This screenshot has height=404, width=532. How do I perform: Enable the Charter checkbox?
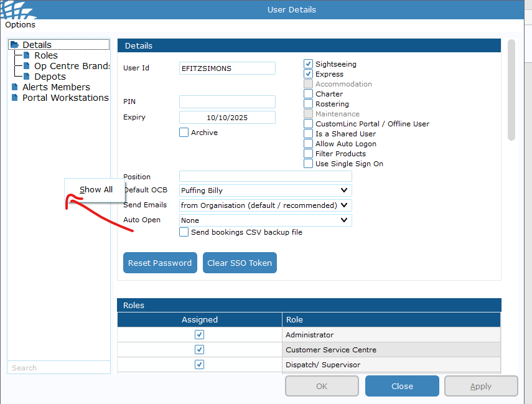point(308,94)
